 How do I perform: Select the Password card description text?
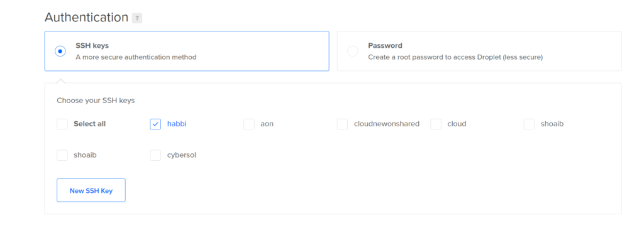(x=455, y=57)
